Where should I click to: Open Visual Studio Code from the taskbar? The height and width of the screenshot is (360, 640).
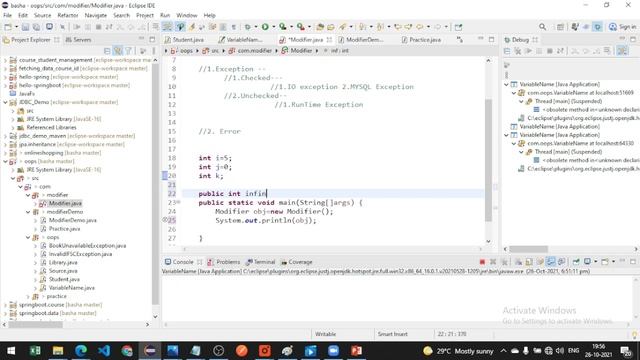click(104, 351)
